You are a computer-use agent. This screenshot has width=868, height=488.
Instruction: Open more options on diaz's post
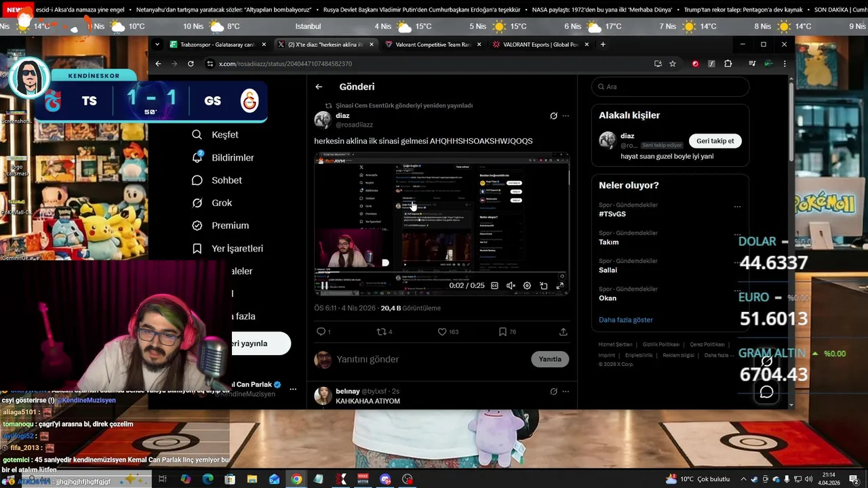[566, 116]
